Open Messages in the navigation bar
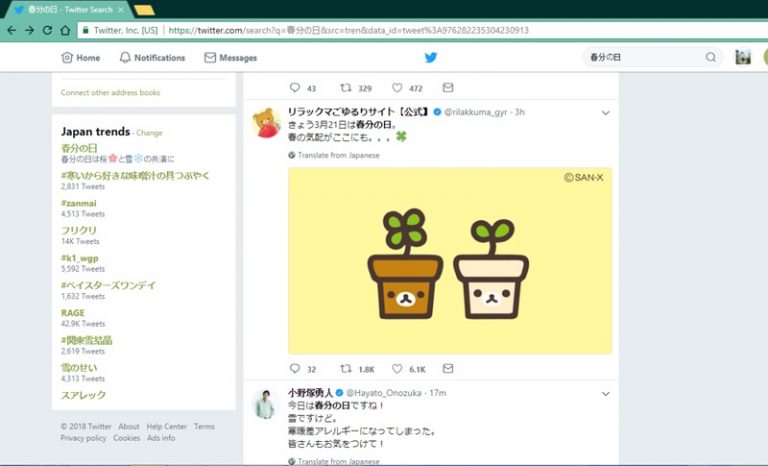The image size is (768, 466). pyautogui.click(x=231, y=58)
